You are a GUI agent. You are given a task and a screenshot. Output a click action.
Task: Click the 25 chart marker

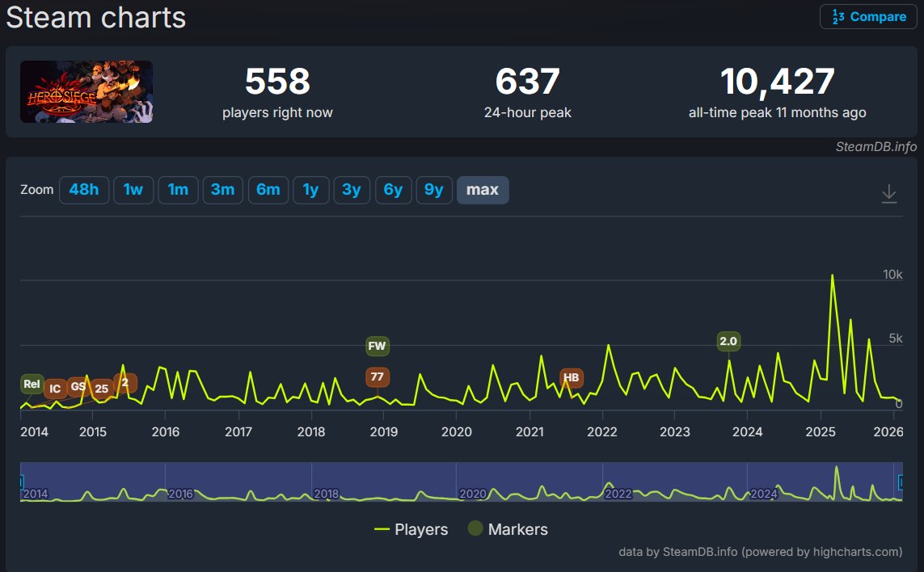pyautogui.click(x=101, y=389)
